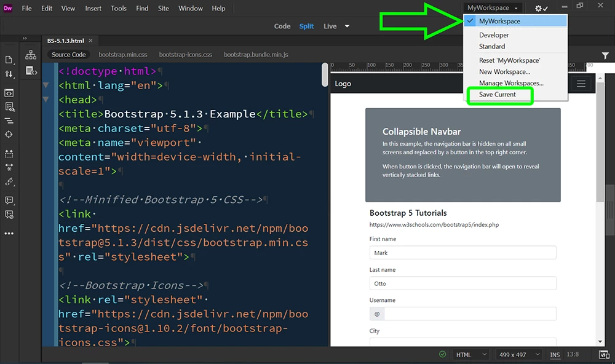Click the w3schools bootstrap5 URL text
This screenshot has height=364, width=615.
(434, 225)
